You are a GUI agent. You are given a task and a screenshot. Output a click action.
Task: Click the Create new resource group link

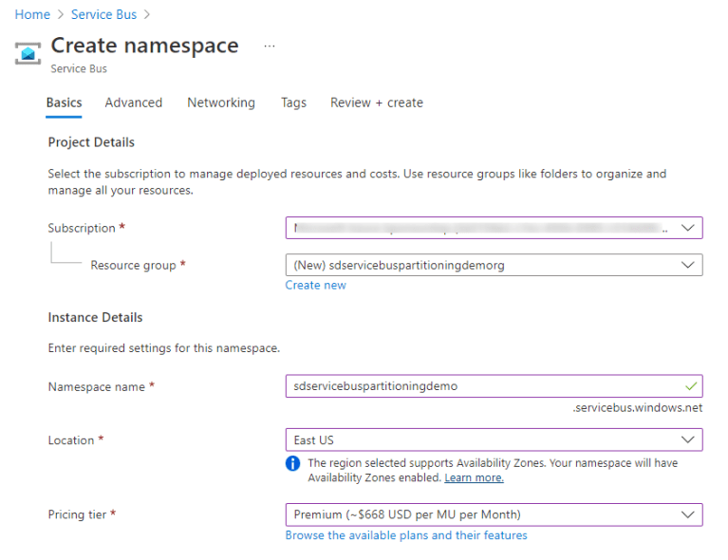(316, 285)
